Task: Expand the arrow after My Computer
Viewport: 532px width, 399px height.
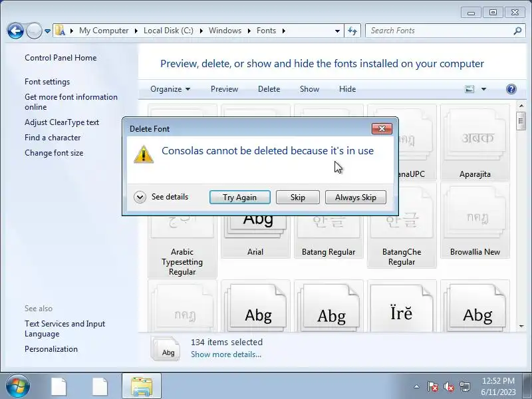Action: pos(136,31)
